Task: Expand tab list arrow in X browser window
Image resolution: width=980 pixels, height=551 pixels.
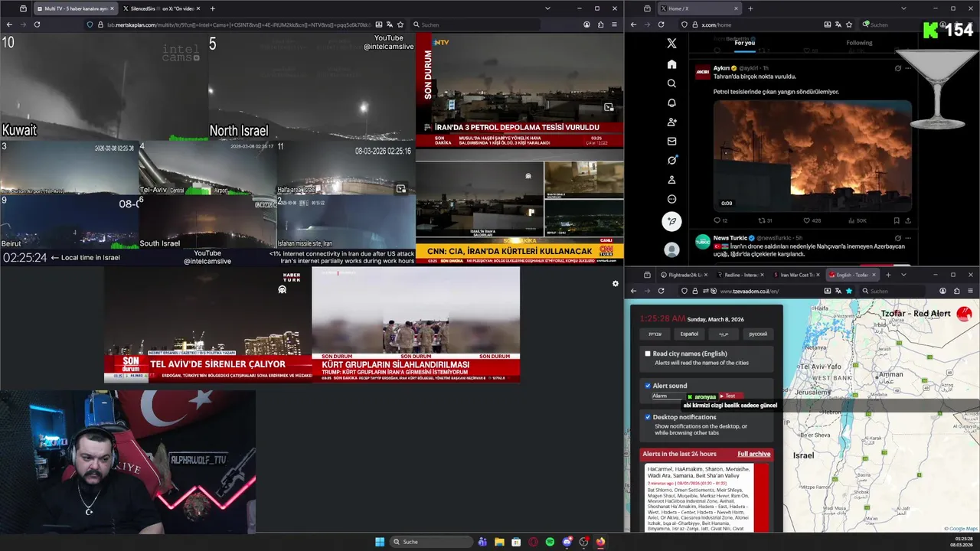Action: click(x=903, y=8)
